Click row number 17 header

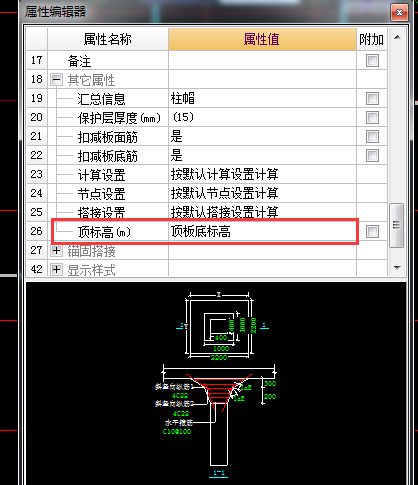click(x=37, y=61)
